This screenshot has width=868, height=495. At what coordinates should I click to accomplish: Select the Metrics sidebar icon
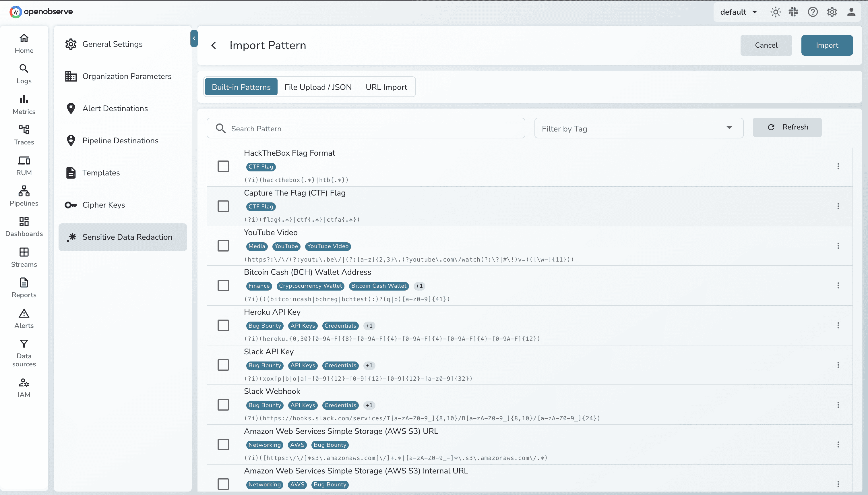[24, 104]
